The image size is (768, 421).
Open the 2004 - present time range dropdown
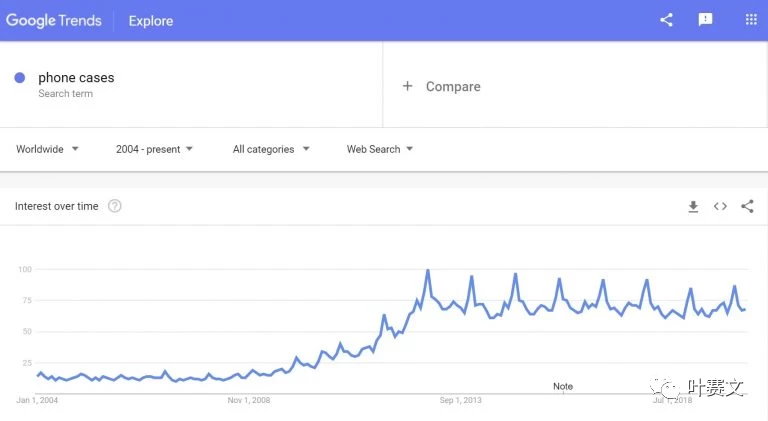click(x=154, y=149)
